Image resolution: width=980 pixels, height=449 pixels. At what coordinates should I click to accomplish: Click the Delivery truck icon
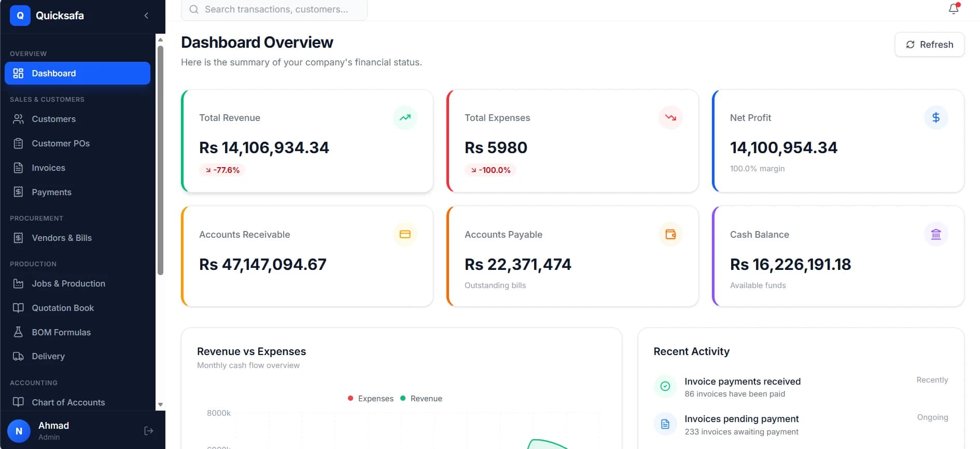(x=18, y=356)
